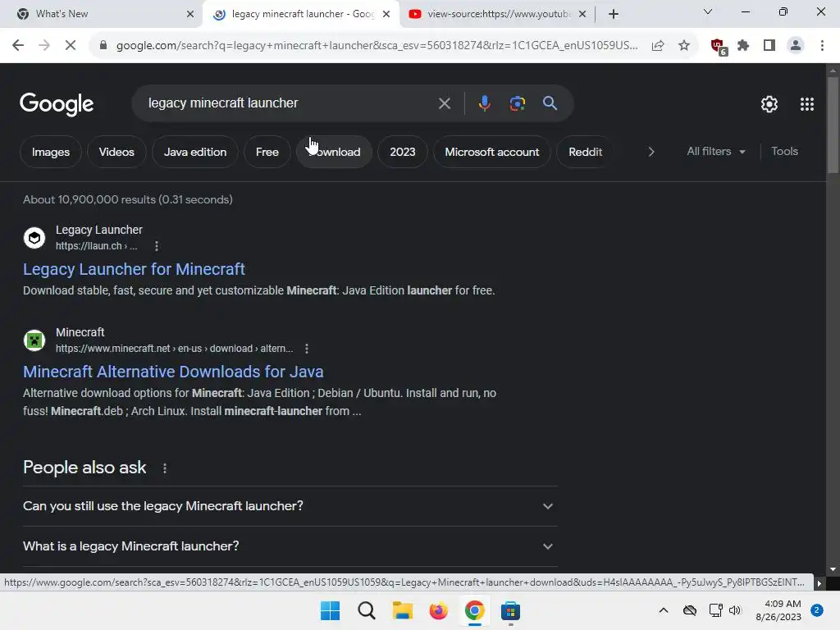Viewport: 840px width, 630px height.
Task: Open the Google apps grid
Action: (x=807, y=104)
